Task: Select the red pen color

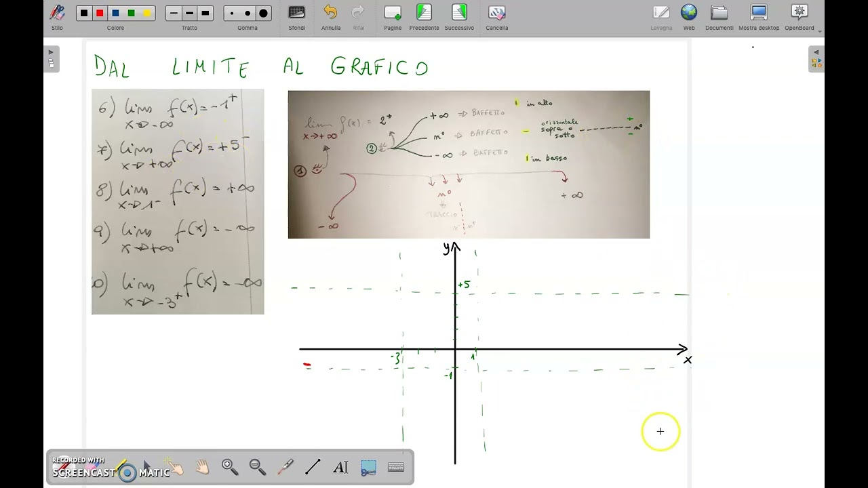Action: pyautogui.click(x=100, y=13)
